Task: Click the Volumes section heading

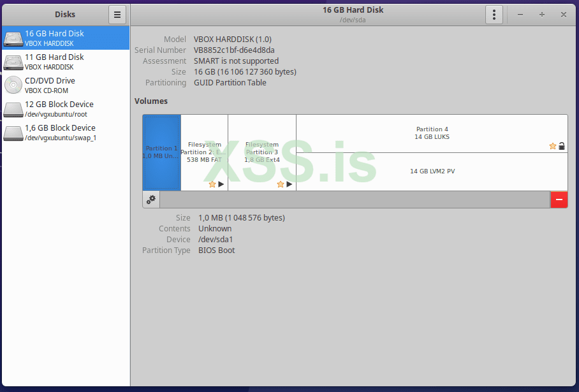Action: [x=151, y=101]
